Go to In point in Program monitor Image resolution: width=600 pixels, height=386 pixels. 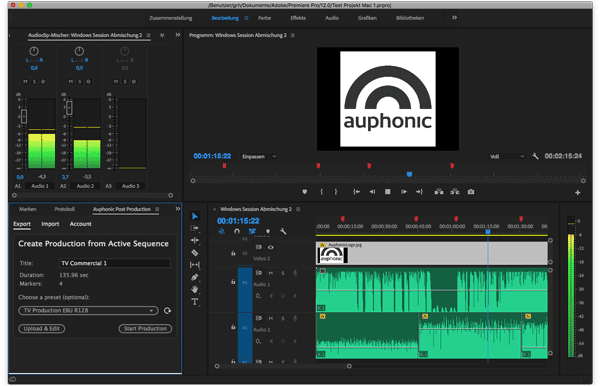[x=356, y=192]
